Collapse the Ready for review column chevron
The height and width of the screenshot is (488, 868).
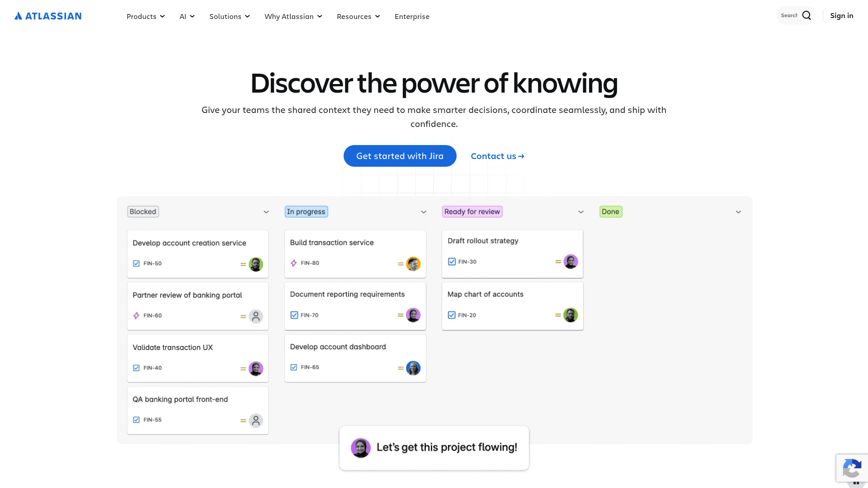581,212
